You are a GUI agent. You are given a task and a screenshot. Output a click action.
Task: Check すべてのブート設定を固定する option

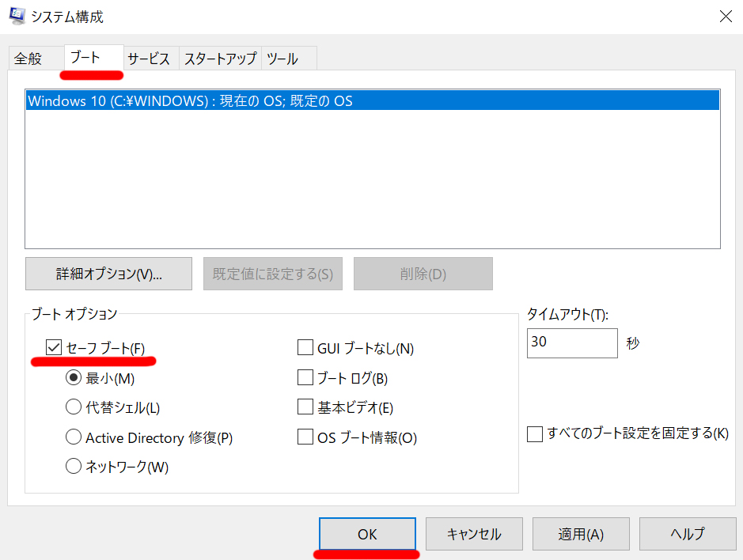[x=535, y=434]
